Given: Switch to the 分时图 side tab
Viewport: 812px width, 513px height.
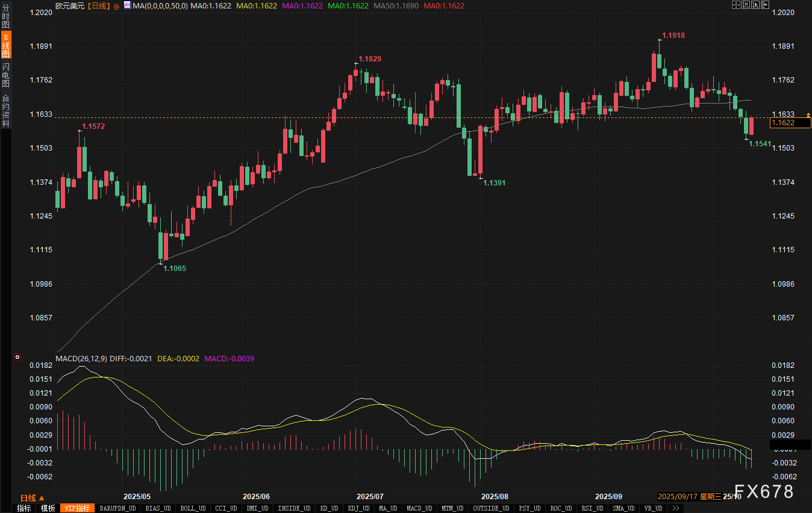Looking at the screenshot, I should coord(5,16).
